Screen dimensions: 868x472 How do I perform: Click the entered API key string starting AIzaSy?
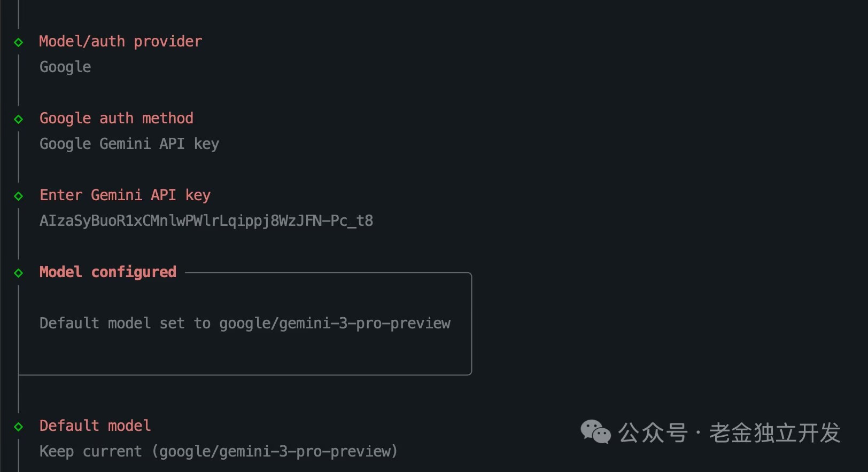click(x=206, y=221)
